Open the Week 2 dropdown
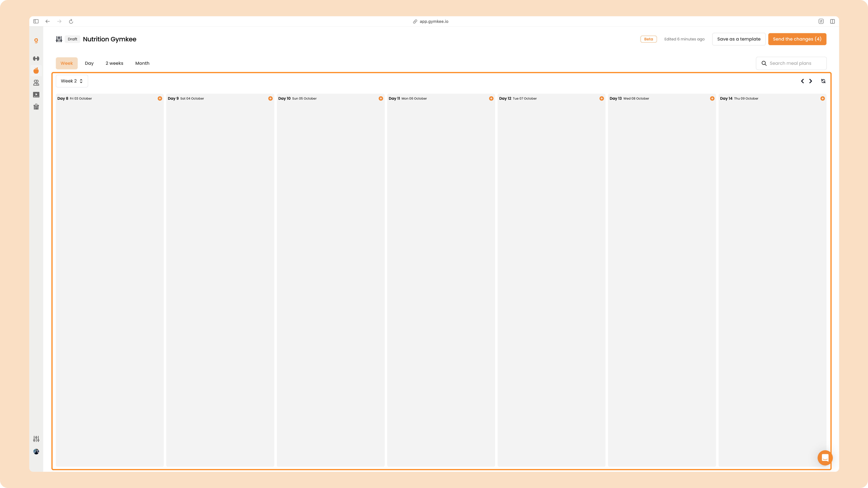This screenshot has height=488, width=868. [72, 81]
